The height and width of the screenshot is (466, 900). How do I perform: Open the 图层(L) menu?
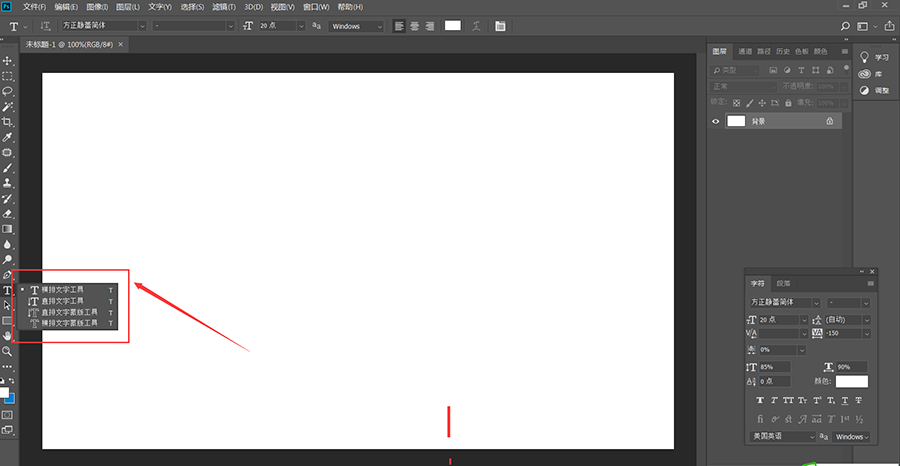[x=128, y=7]
